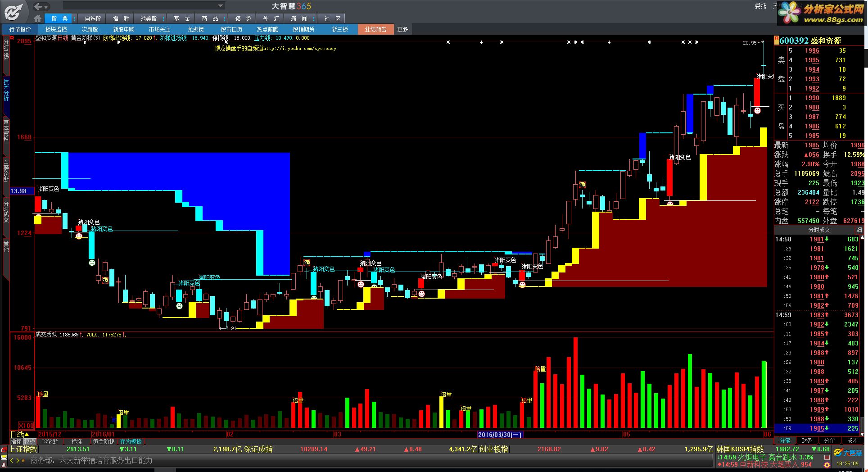
Task: Select the 财务 tab
Action: point(807,440)
